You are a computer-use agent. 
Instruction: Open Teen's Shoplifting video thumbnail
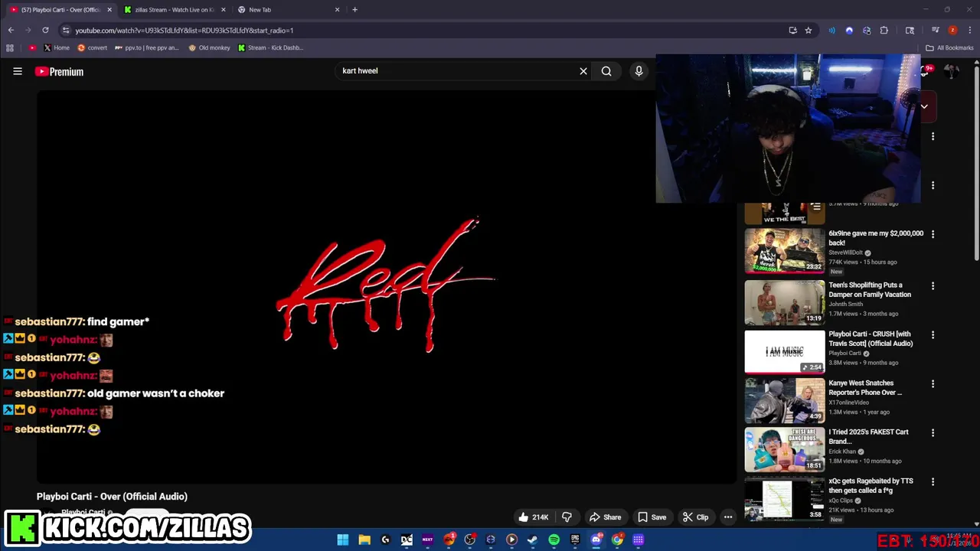(785, 302)
